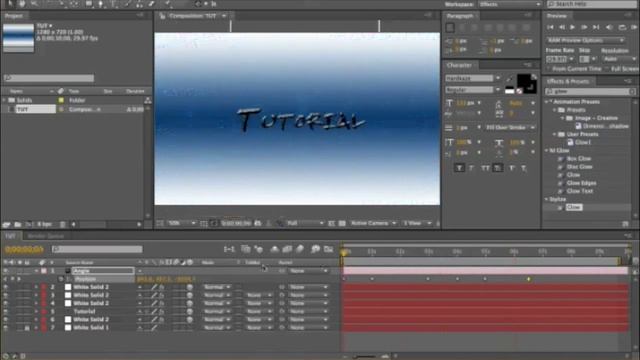Open viewer resolution Full dropdown
This screenshot has height=360, width=640.
coord(305,223)
